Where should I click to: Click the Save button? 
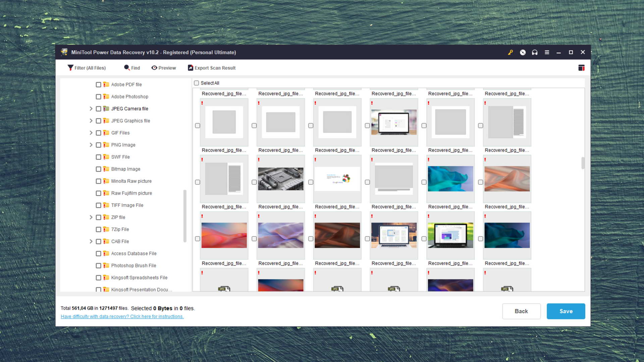click(x=566, y=311)
